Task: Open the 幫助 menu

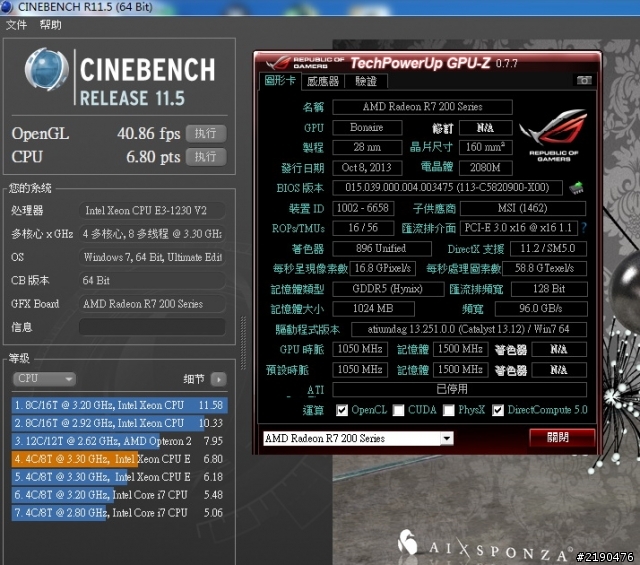Action: click(51, 25)
